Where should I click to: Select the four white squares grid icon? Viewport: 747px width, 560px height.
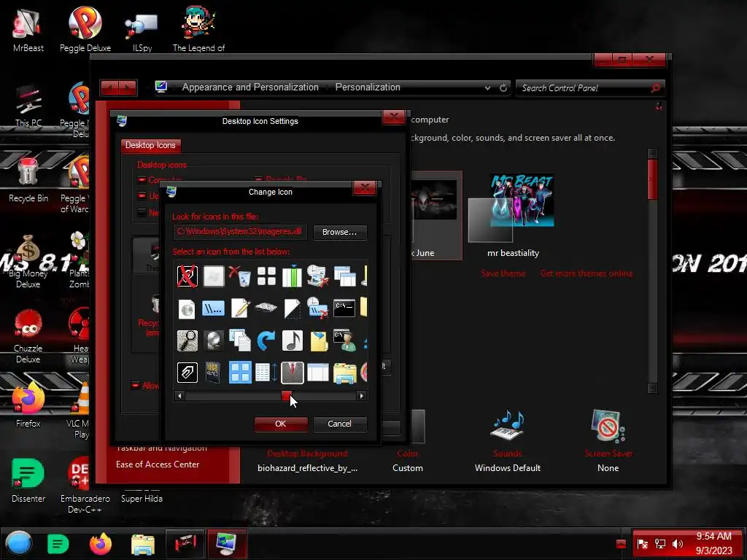coord(266,276)
